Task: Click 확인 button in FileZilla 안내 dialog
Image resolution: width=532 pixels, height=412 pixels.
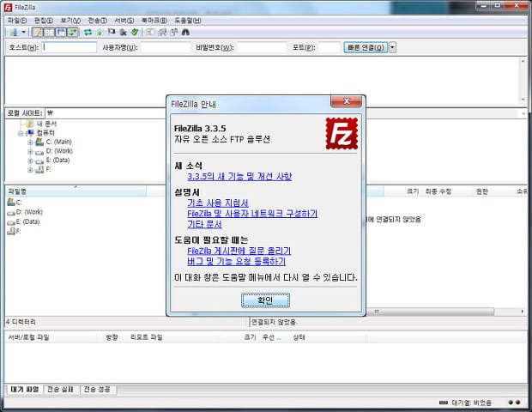Action: [265, 300]
